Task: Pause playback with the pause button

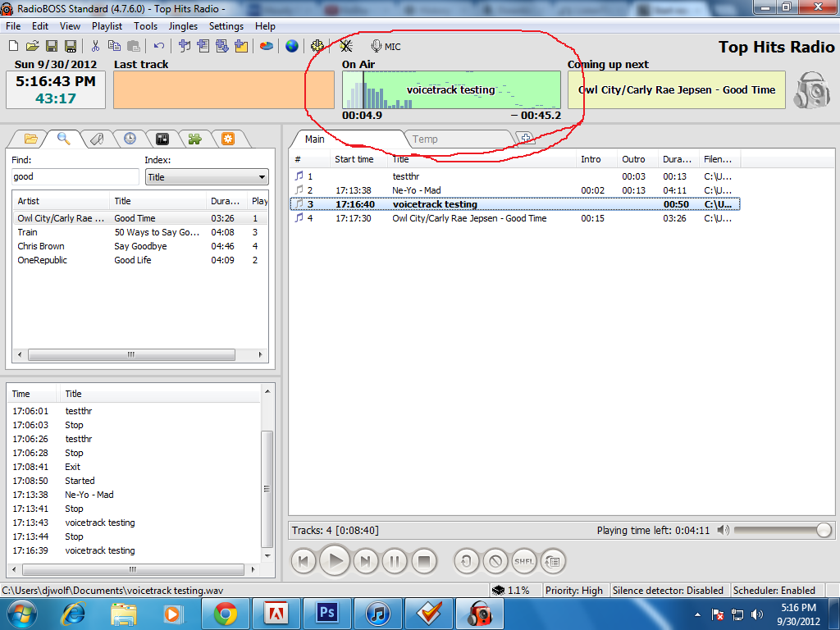Action: click(x=395, y=561)
